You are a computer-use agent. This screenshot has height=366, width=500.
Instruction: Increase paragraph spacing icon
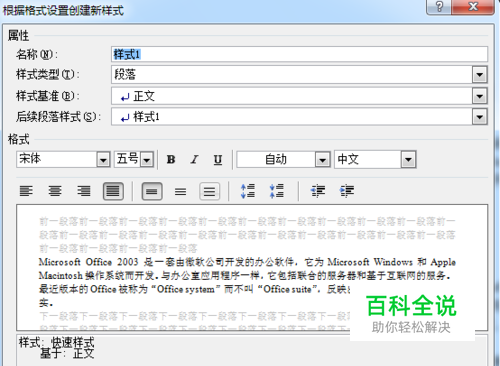pyautogui.click(x=248, y=191)
